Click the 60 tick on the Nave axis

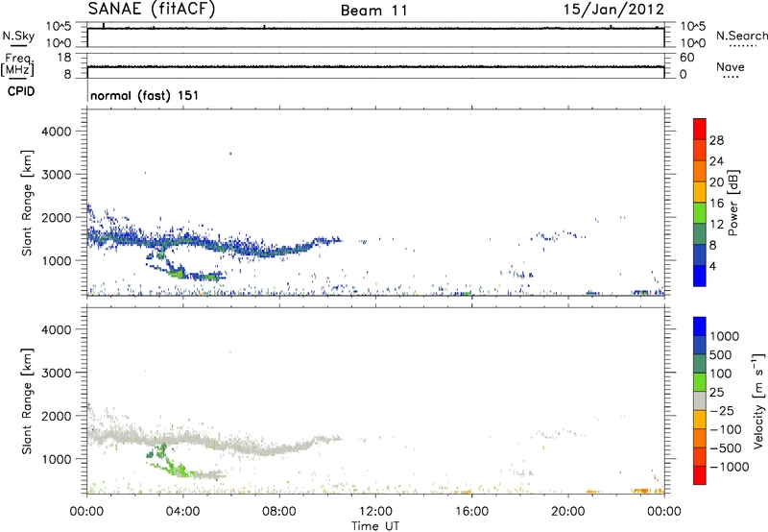click(686, 58)
